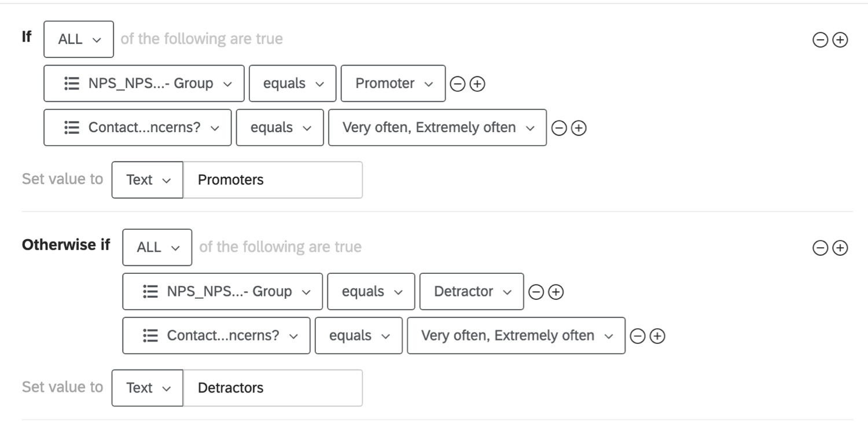Remove the Detractor condition row
This screenshot has width=868, height=425.
pos(536,292)
